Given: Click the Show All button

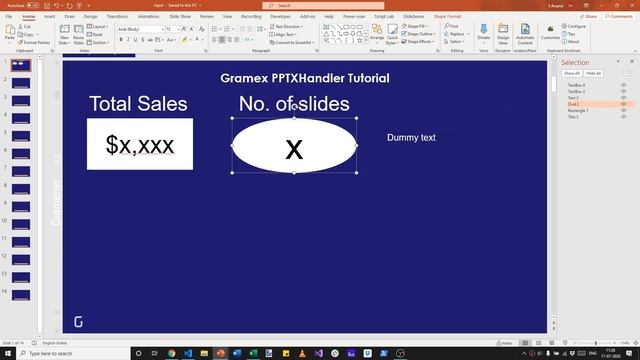Looking at the screenshot, I should (x=571, y=73).
